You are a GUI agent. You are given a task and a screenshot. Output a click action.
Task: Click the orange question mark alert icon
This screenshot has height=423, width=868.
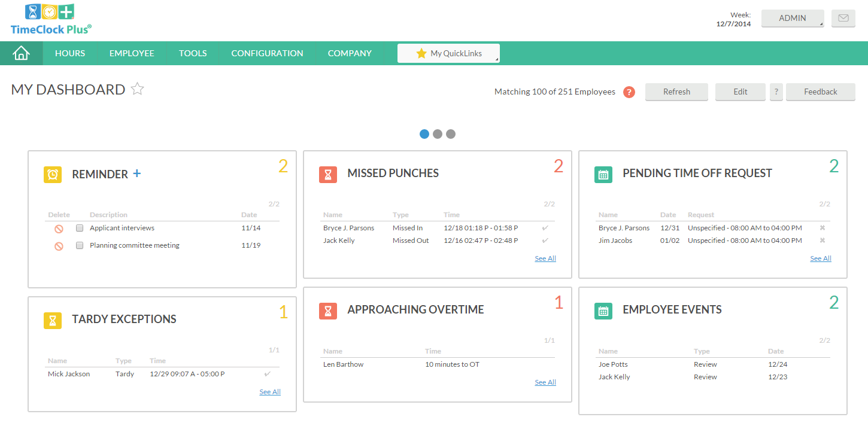[x=629, y=92]
